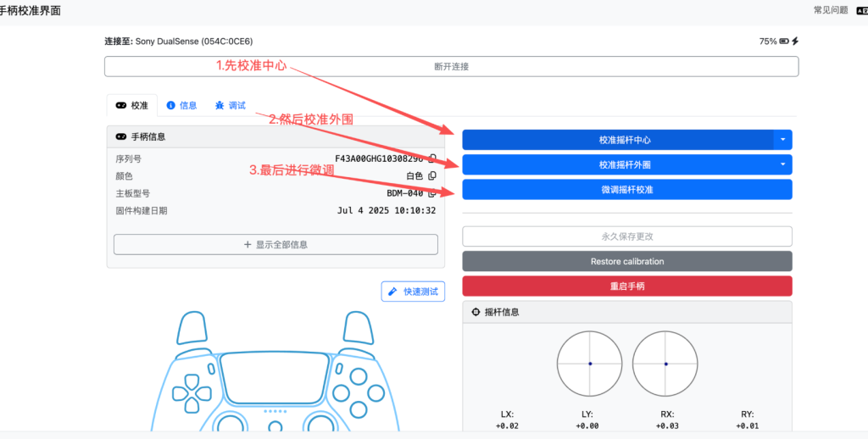This screenshot has width=868, height=439.
Task: Click the gamepad icon in 手柄信息 header
Action: pyautogui.click(x=120, y=136)
